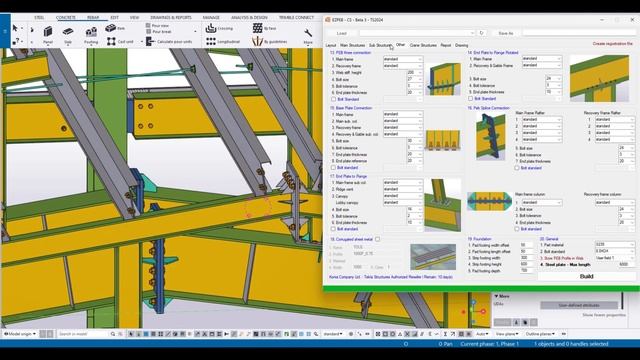The height and width of the screenshot is (360, 640).
Task: Click the Corrugated sheet metal preview image
Action: (433, 257)
